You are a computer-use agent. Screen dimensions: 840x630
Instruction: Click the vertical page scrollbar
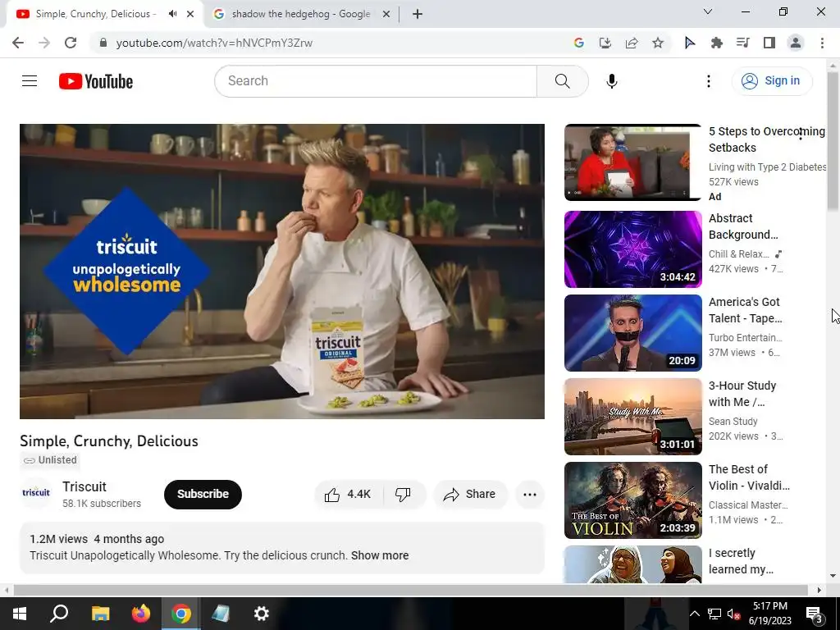[x=833, y=140]
